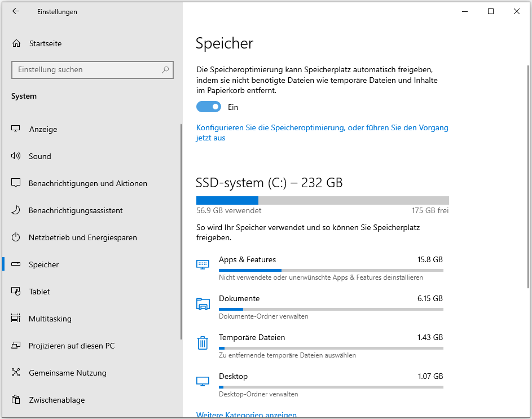Click the Apps & Features keyboard icon
Image resolution: width=532 pixels, height=419 pixels.
[x=203, y=264]
